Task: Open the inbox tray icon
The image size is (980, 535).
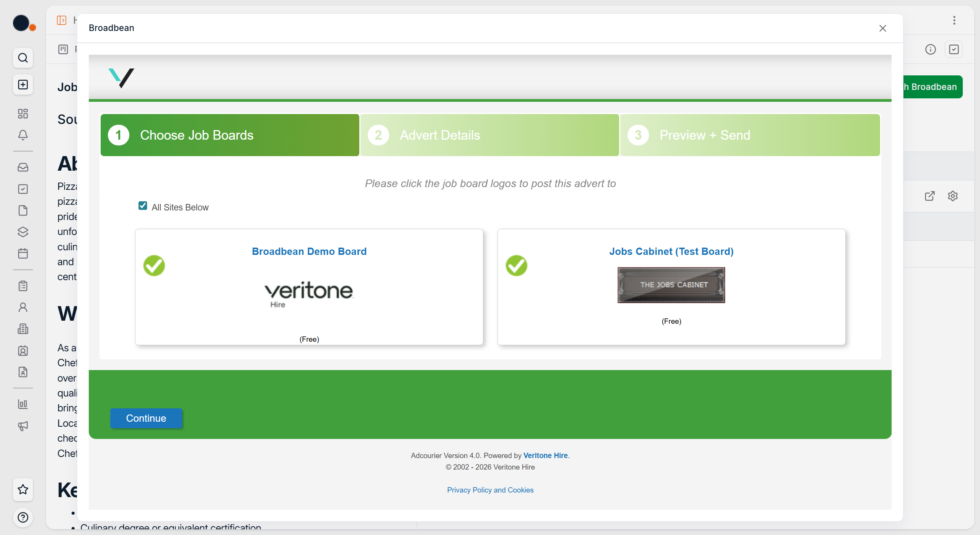Action: [x=23, y=167]
